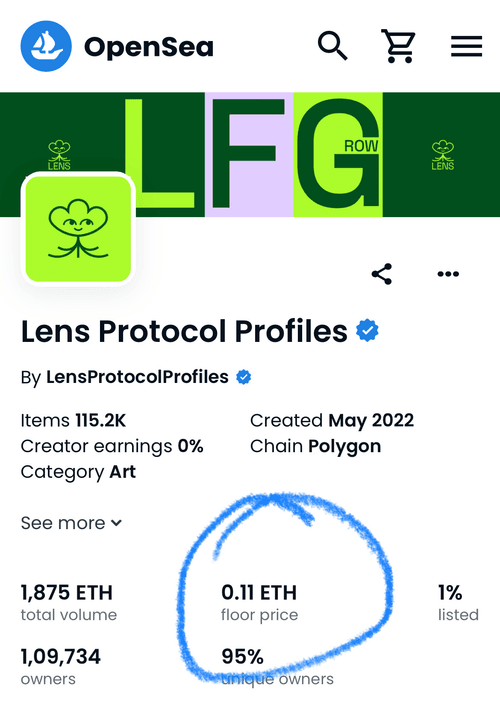Expand the See more description chevron

(x=116, y=523)
